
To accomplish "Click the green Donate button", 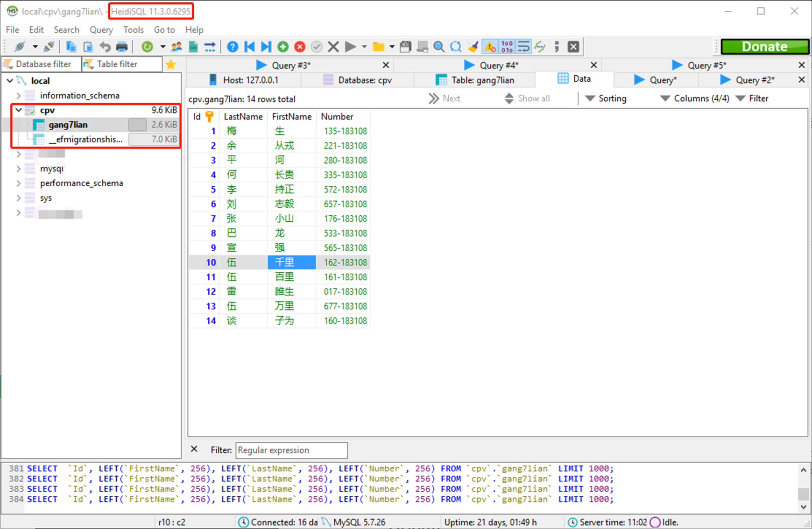I will (765, 47).
